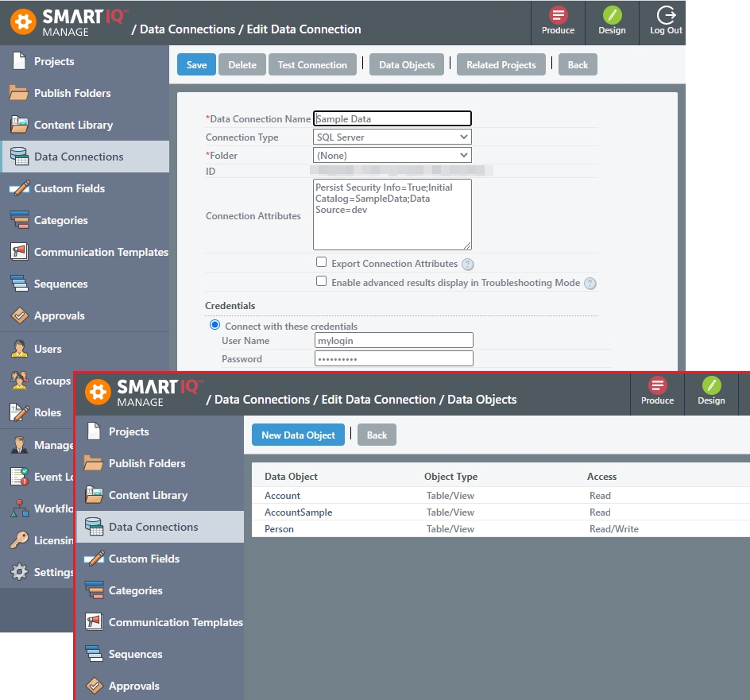Click Back button in Data Objects window
750x700 pixels.
pyautogui.click(x=377, y=435)
